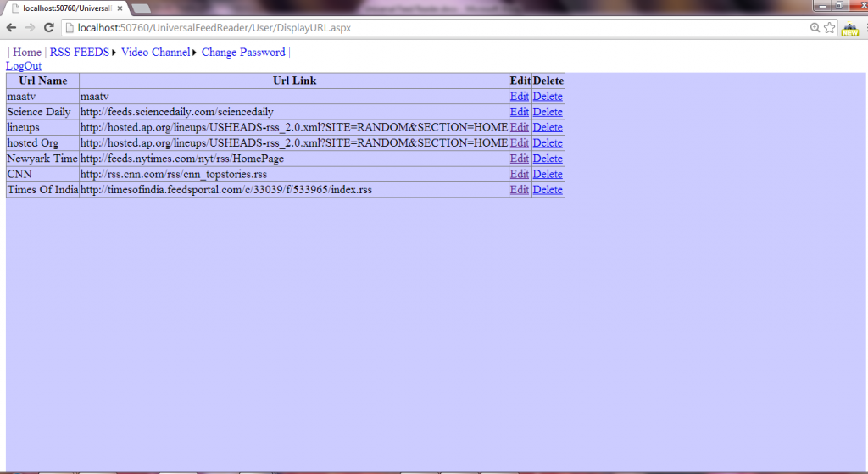Edit the Newyark Time feed
This screenshot has height=474, width=868.
[x=520, y=159]
